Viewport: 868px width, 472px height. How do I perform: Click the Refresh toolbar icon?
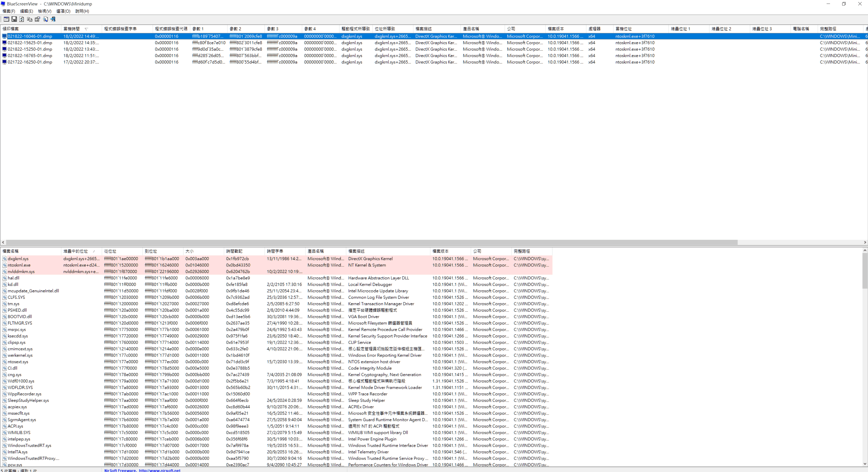22,19
